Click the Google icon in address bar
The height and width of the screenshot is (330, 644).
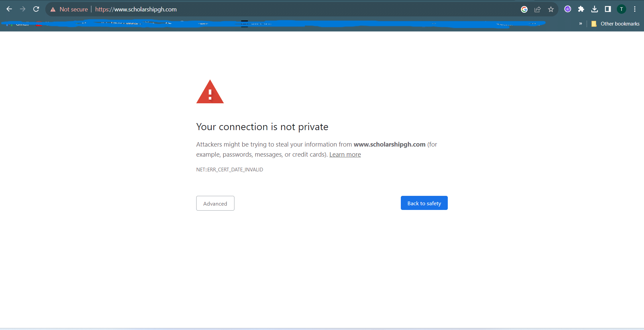click(x=524, y=9)
